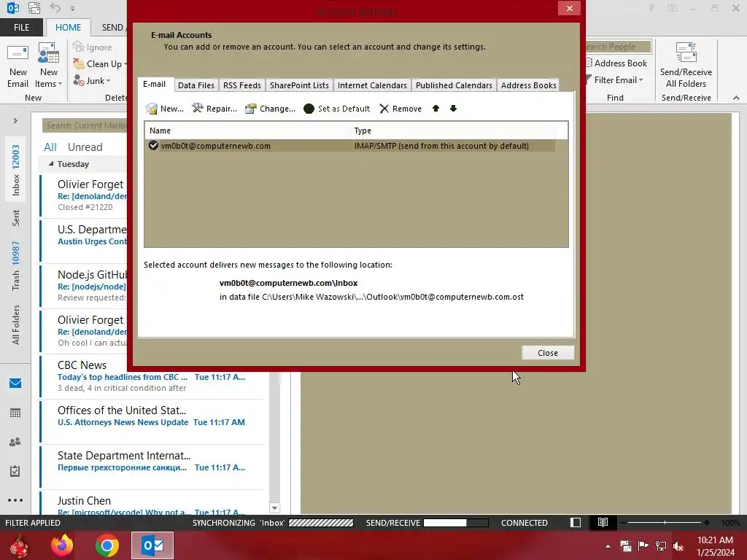Viewport: 747px width, 560px height.
Task: Open Inbox folder in sidebar
Action: (16, 171)
